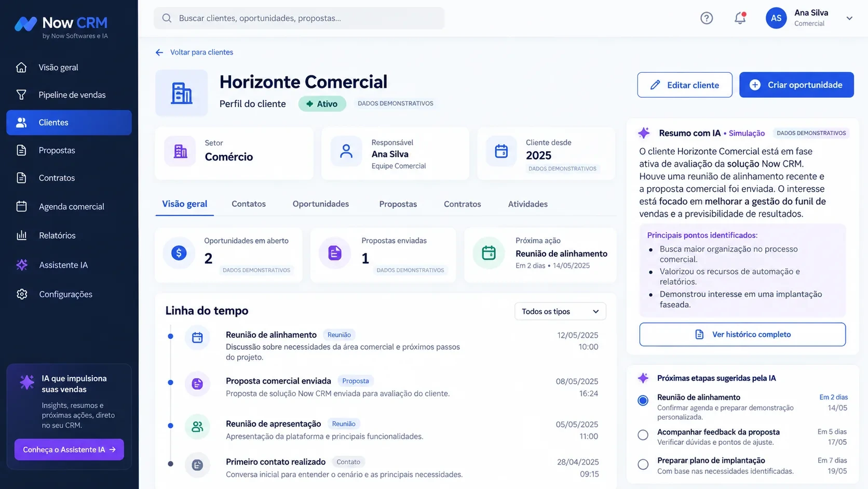Click the Horizonte Comercial building logo
868x489 pixels.
(182, 93)
